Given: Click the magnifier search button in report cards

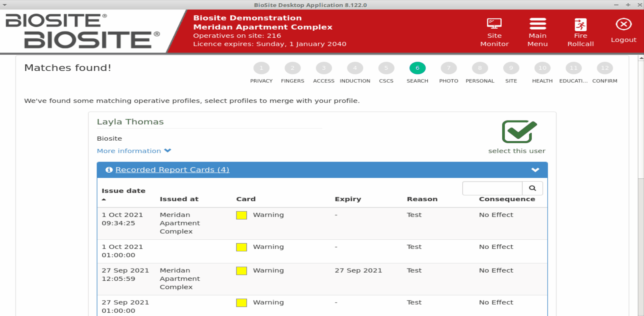Looking at the screenshot, I should 532,188.
